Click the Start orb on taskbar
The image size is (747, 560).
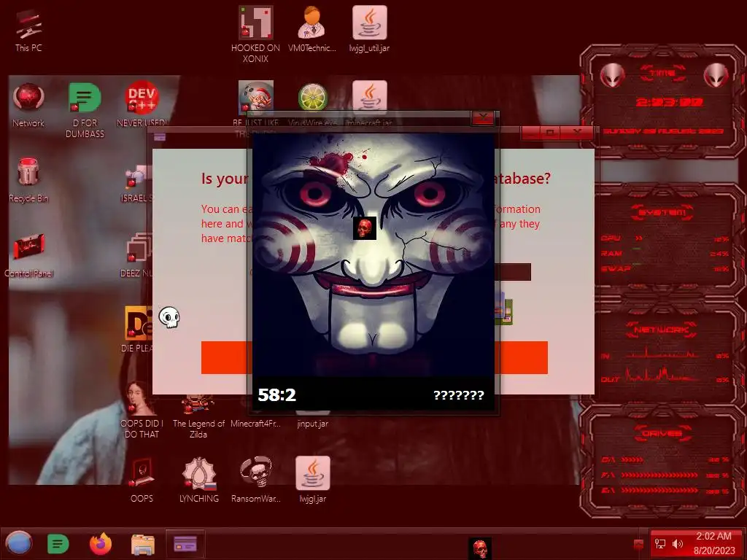19,543
